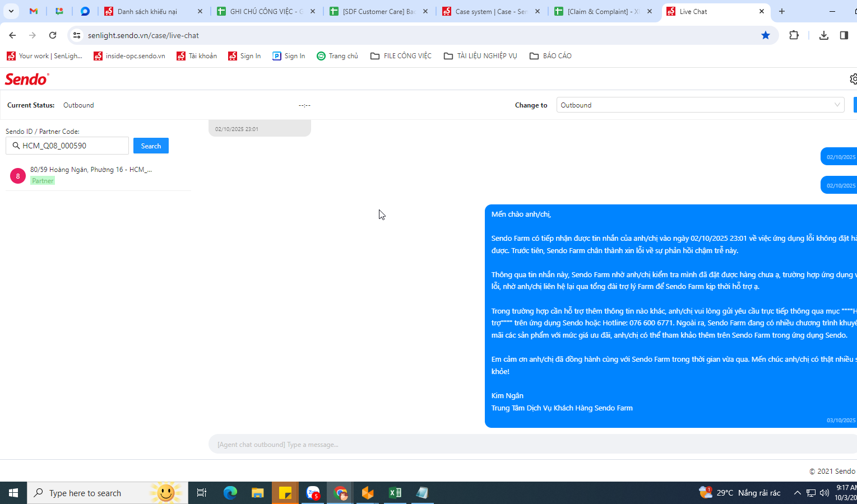
Task: Select the 80/59 Hoàng Ngân partner conversation
Action: click(98, 175)
